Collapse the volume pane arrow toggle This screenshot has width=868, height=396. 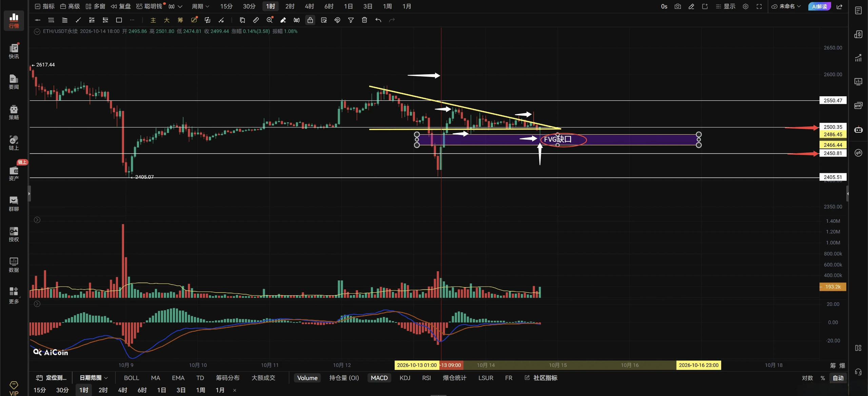coord(37,220)
